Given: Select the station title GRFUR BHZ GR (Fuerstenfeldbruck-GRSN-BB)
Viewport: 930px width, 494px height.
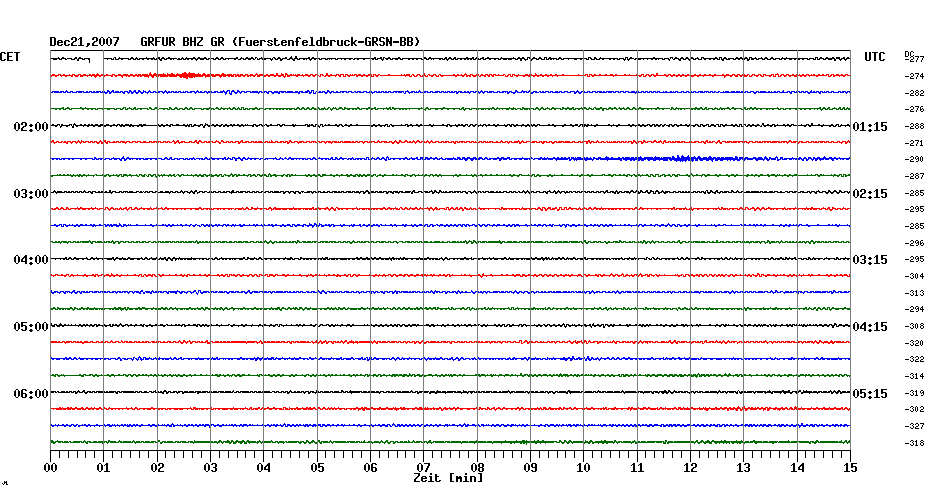Looking at the screenshot, I should click(280, 42).
